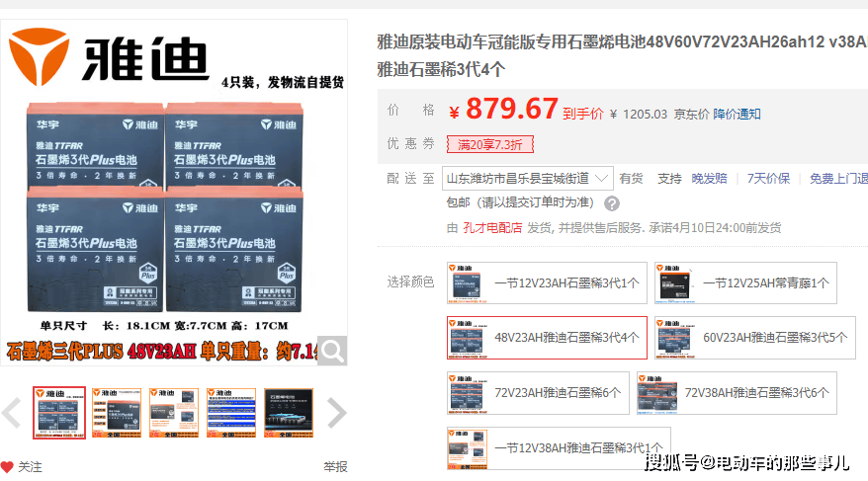Click the 满20享7.3折 coupon tag

pos(490,144)
